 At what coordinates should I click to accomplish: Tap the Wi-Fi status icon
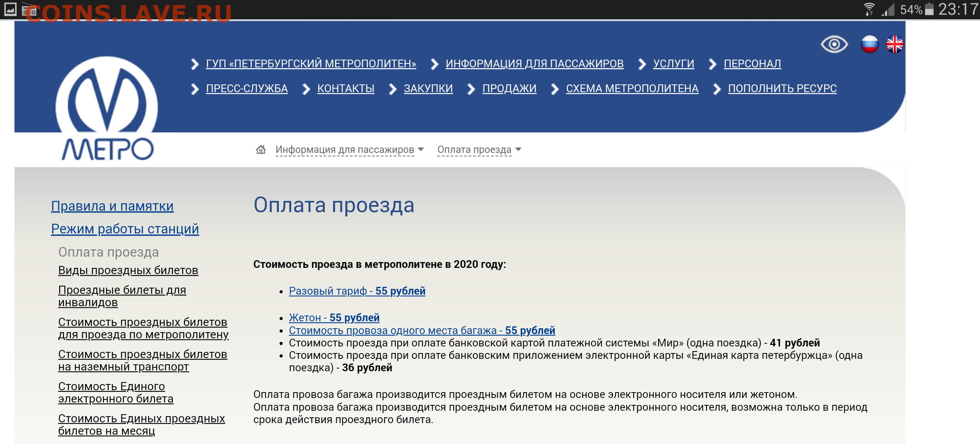point(869,9)
